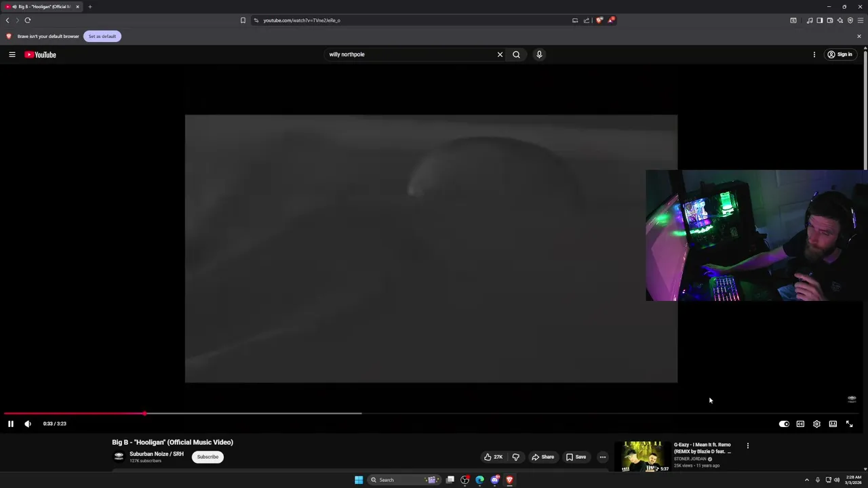Open the Windows Start menu
The width and height of the screenshot is (868, 488).
point(359,480)
